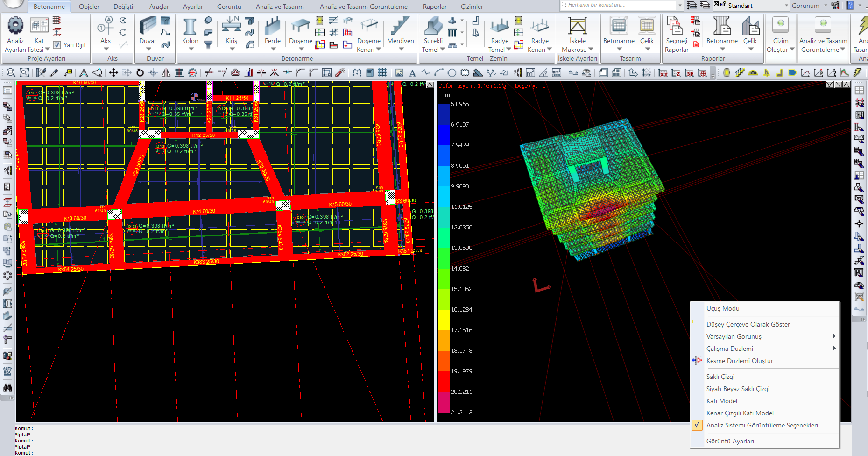Expand Analiz ve Tasarım Görüntüleme dropdown
The height and width of the screenshot is (456, 868).
843,49
